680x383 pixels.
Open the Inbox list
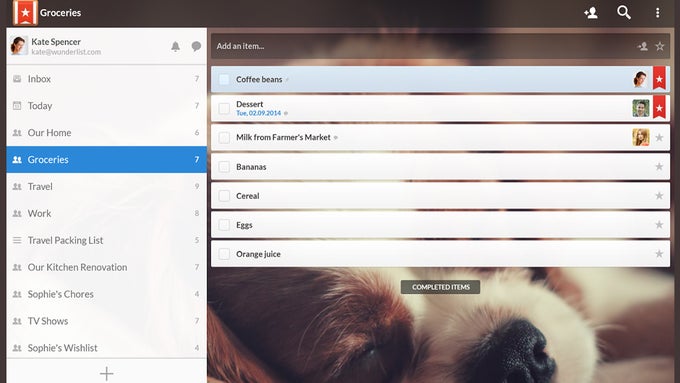coord(107,79)
